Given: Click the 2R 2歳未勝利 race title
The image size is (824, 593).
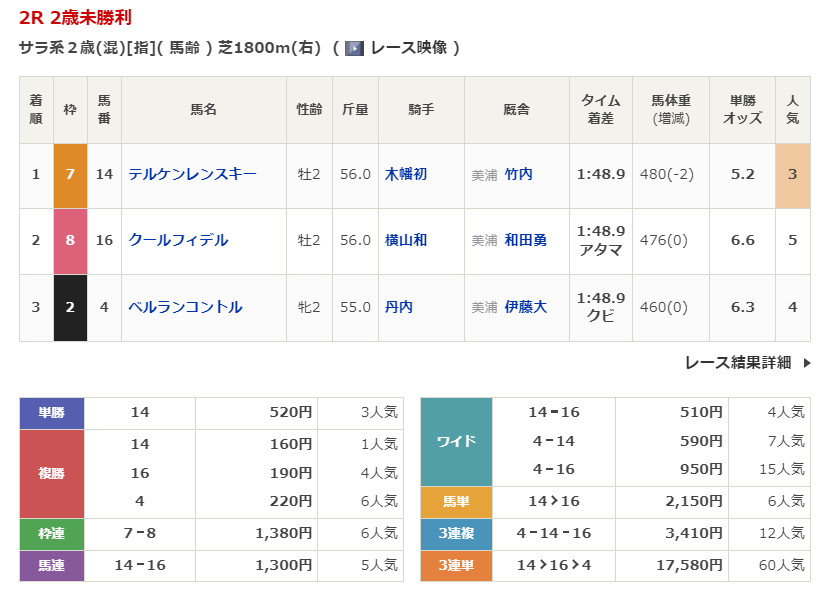Looking at the screenshot, I should (75, 17).
